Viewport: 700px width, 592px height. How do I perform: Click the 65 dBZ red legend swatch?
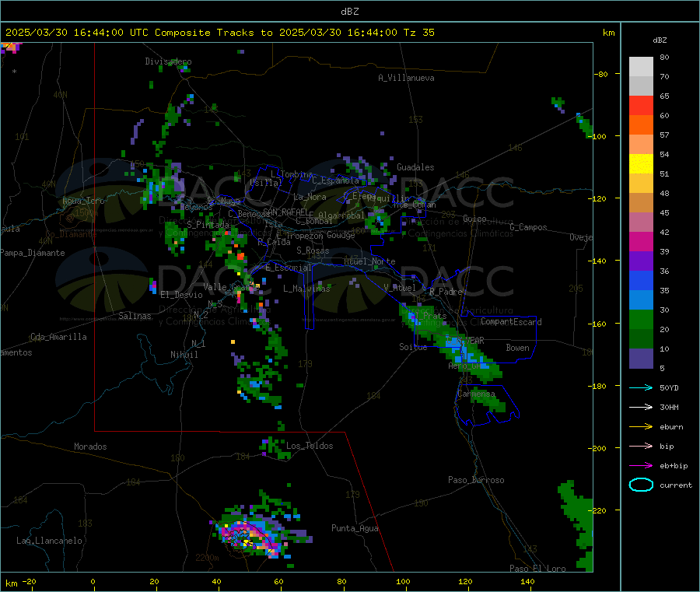(x=641, y=105)
